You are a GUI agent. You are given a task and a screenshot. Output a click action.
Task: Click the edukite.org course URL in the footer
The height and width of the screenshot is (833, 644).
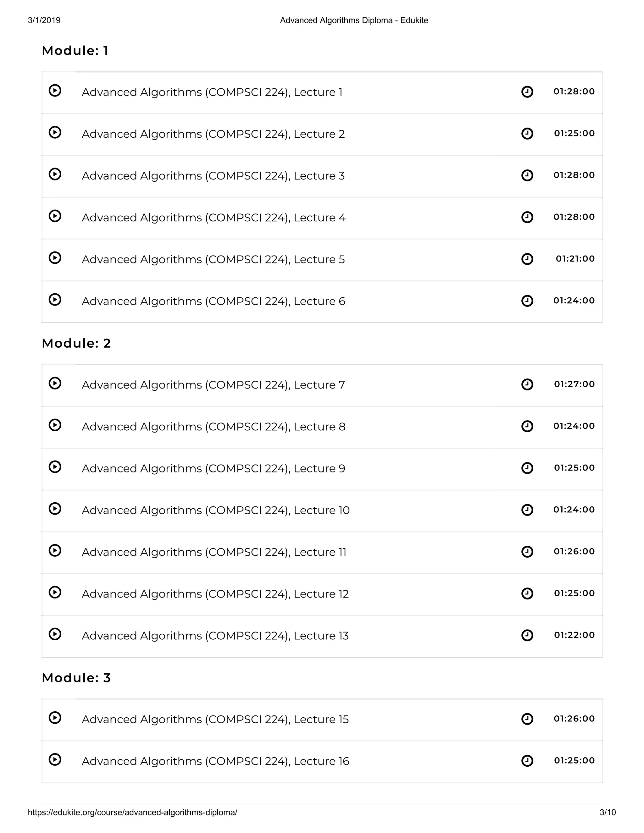(x=132, y=812)
